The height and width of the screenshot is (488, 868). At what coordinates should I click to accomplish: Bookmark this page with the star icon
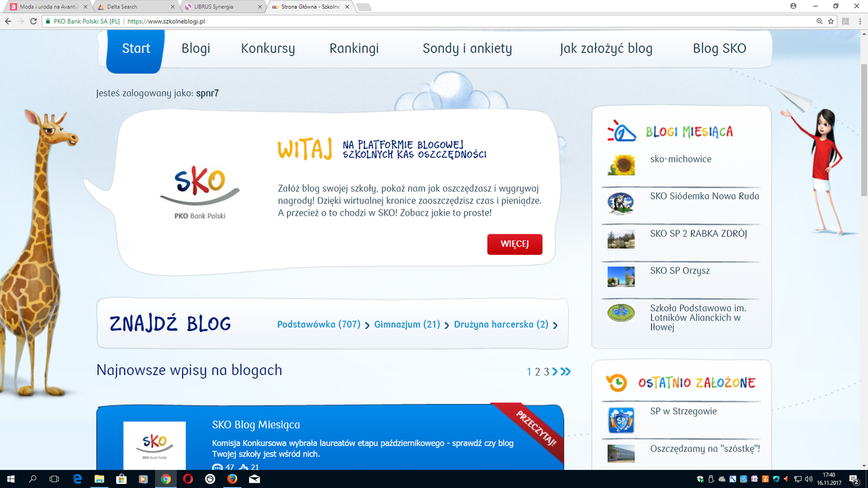point(831,21)
